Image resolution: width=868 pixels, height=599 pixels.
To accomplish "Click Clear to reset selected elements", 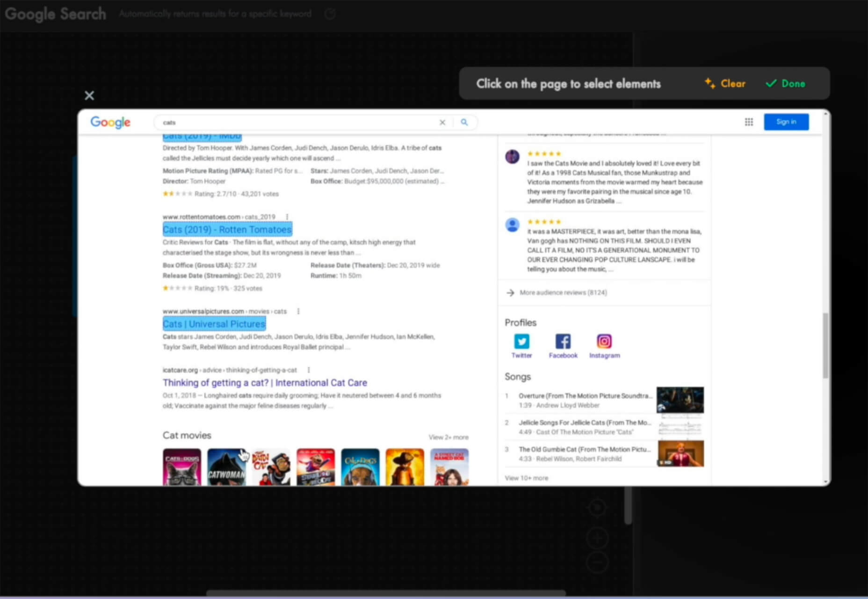I will click(x=725, y=84).
